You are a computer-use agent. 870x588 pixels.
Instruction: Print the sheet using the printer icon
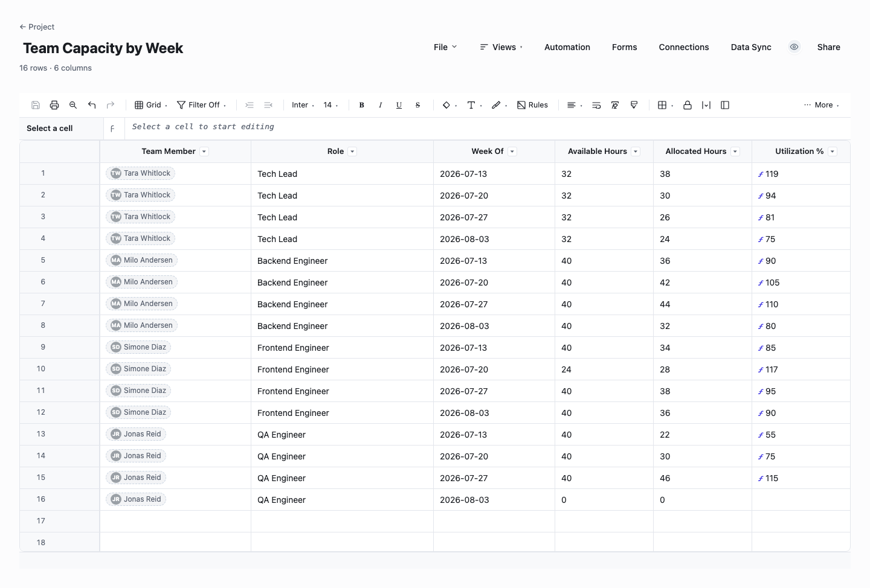tap(54, 105)
